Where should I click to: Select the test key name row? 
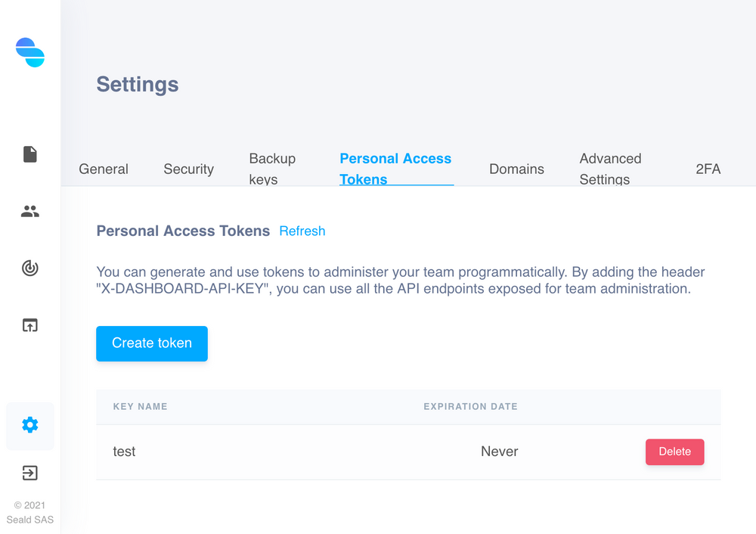[125, 452]
